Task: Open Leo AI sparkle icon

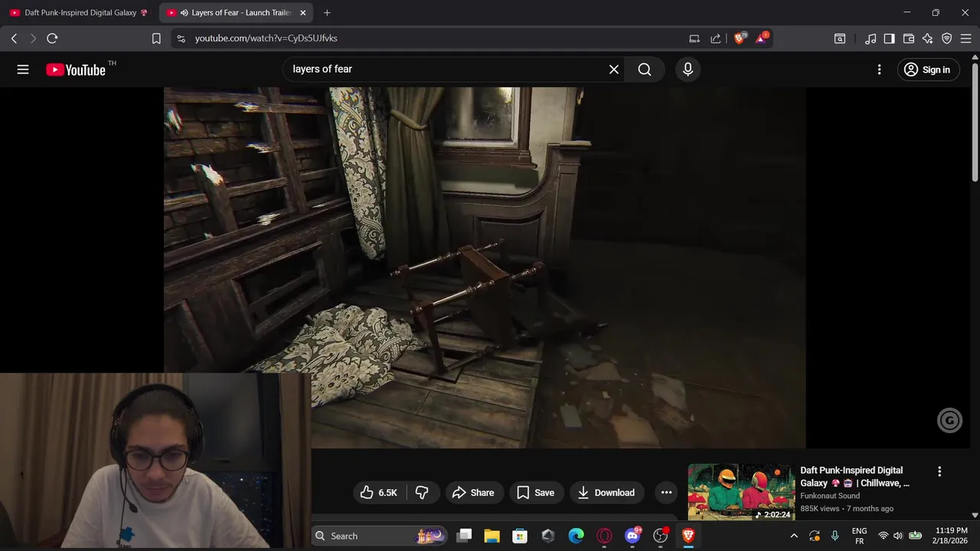Action: pyautogui.click(x=928, y=38)
